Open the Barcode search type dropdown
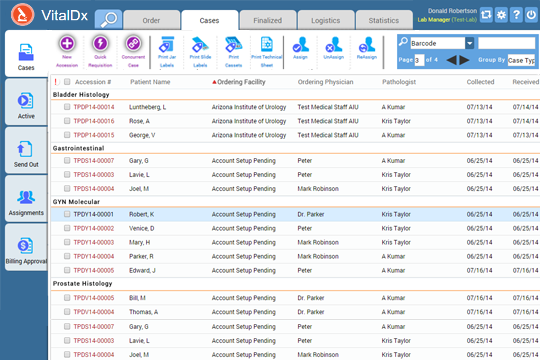 click(469, 43)
